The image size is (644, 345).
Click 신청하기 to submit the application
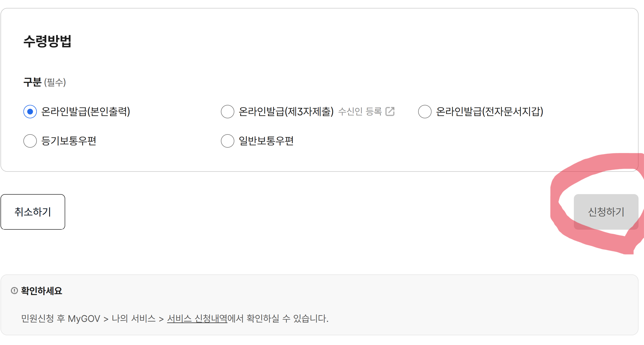click(x=606, y=212)
